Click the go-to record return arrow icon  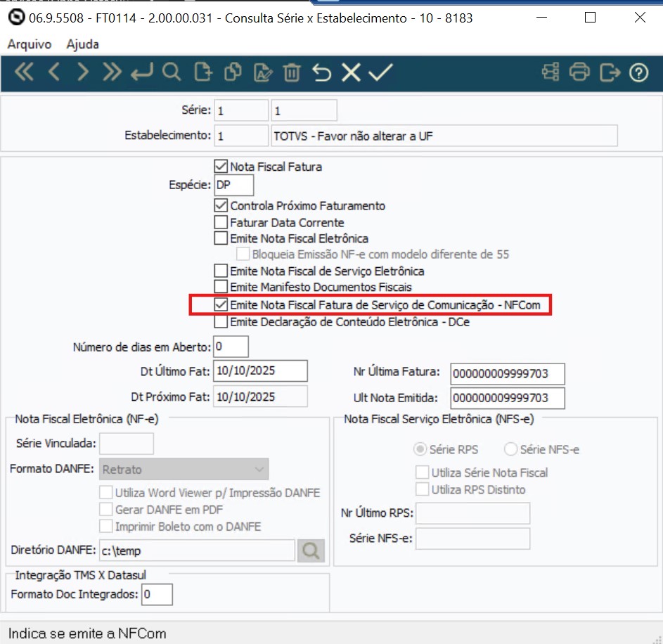coord(141,72)
